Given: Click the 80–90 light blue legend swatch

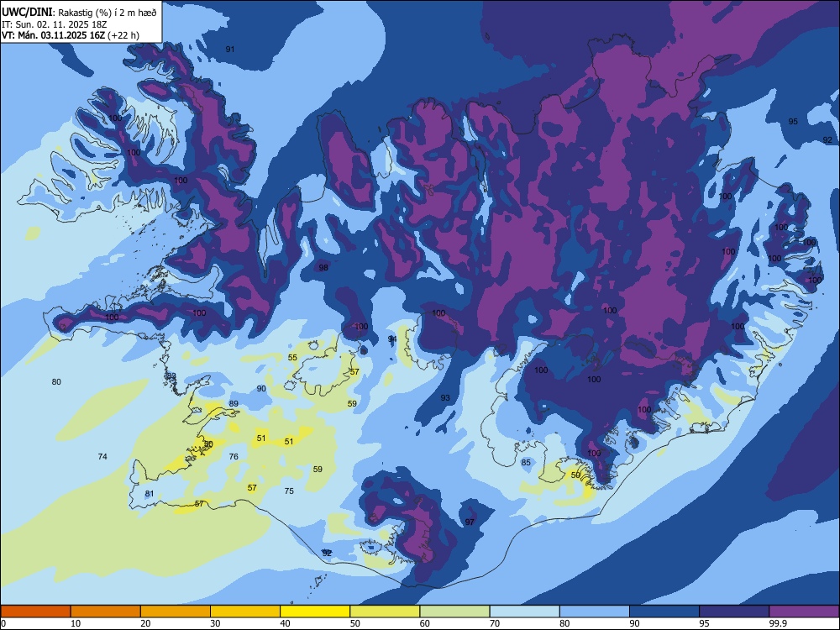Looking at the screenshot, I should 595,612.
